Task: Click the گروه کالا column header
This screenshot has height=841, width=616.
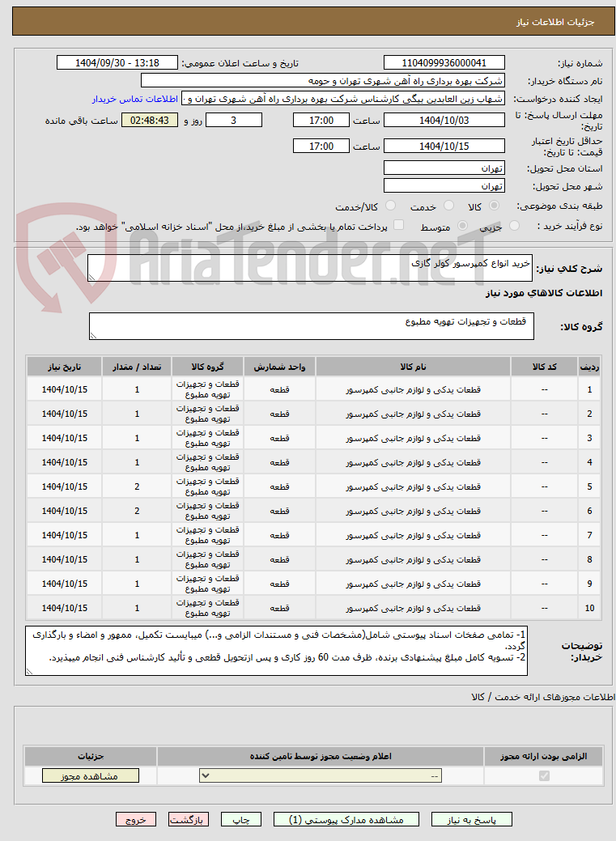Action: [x=208, y=367]
